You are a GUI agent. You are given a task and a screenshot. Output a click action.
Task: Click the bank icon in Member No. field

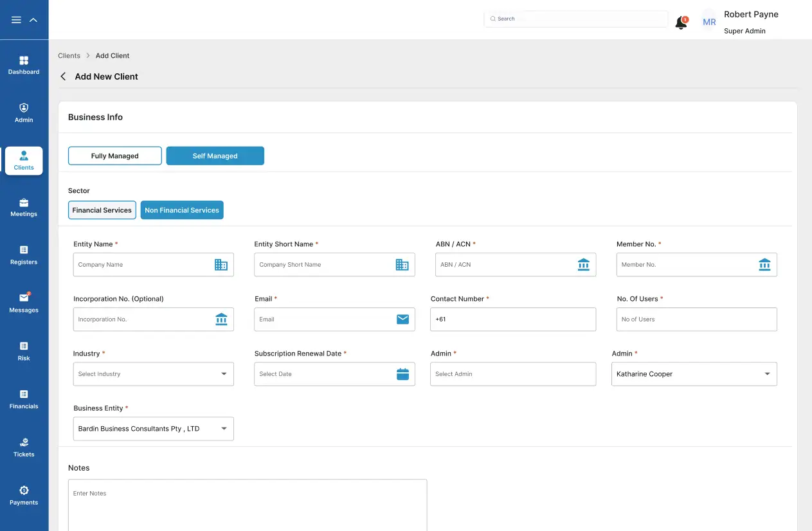(x=764, y=265)
